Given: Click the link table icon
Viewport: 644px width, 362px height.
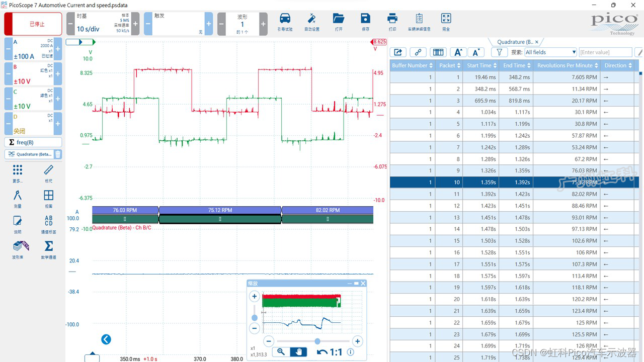Looking at the screenshot, I should 418,52.
